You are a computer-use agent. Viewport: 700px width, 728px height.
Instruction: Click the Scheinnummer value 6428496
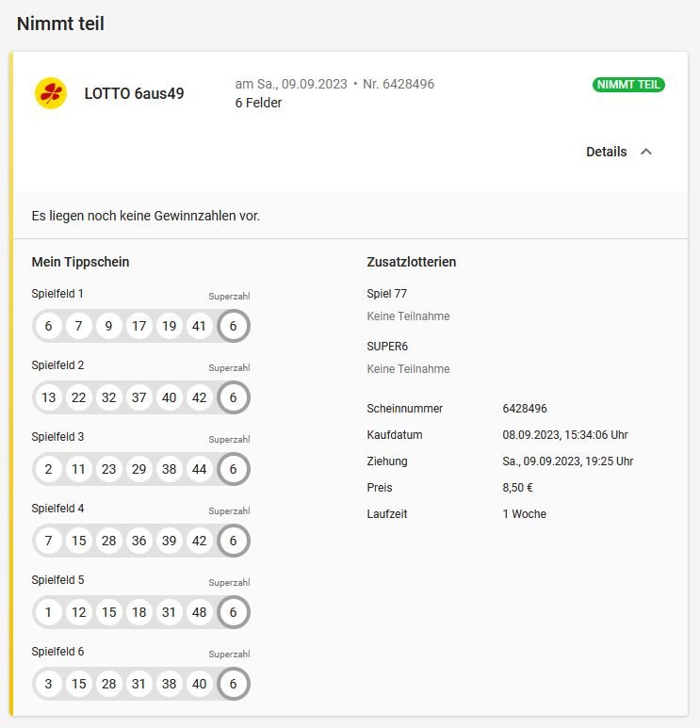(x=525, y=409)
